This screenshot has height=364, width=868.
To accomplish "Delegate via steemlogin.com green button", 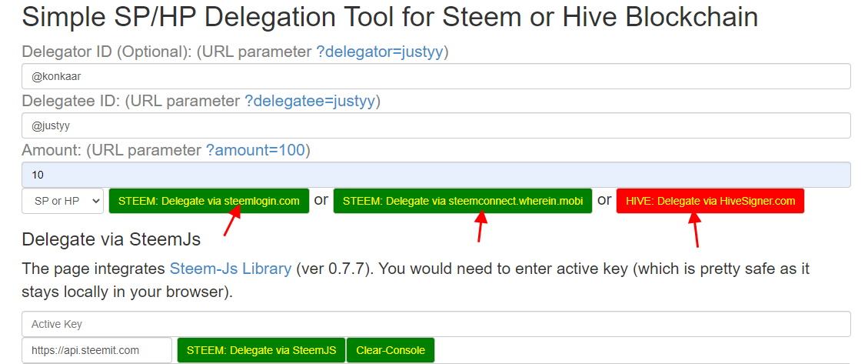I will pyautogui.click(x=208, y=201).
